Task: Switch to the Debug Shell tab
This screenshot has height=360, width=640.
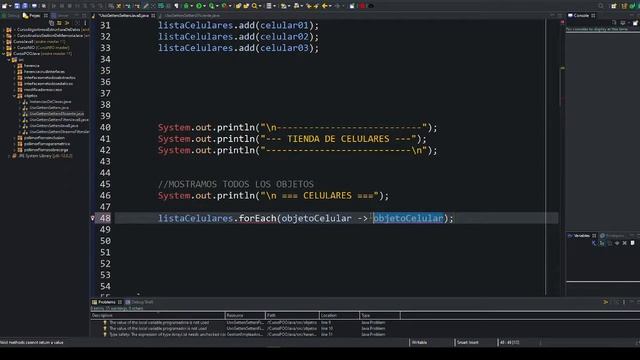Action: [x=140, y=302]
